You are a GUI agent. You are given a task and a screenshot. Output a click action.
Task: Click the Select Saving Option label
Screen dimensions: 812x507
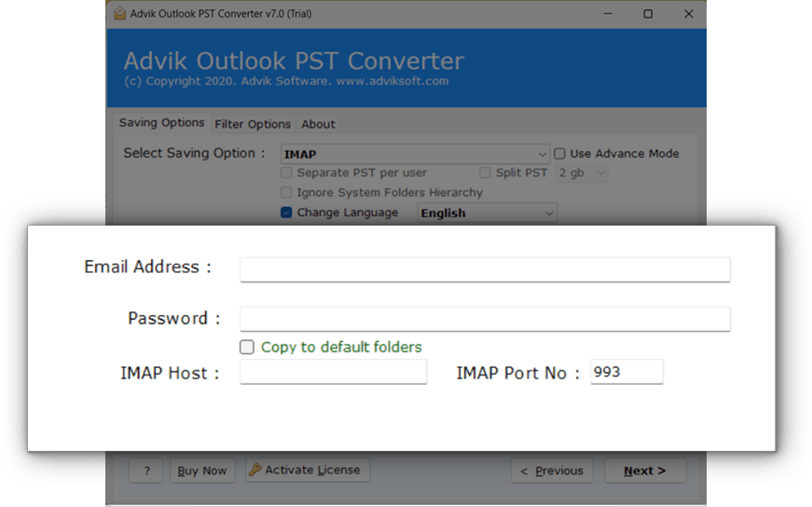(194, 153)
